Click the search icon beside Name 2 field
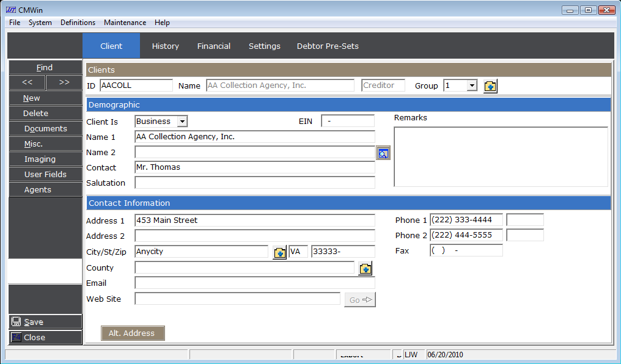Viewport: 621px width, 364px height. pyautogui.click(x=383, y=153)
